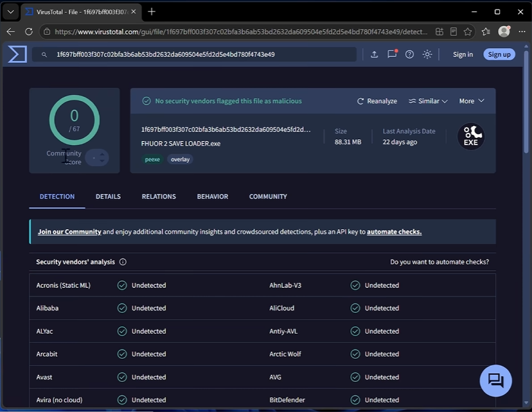Close the VirusTotal browser tab
The height and width of the screenshot is (412, 532).
click(134, 12)
